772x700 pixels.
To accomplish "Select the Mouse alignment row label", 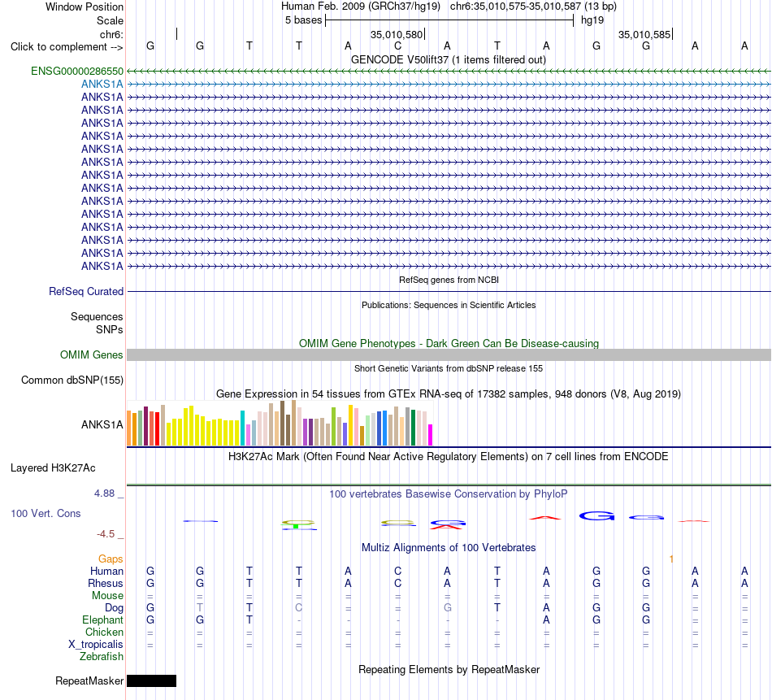I will pyautogui.click(x=107, y=596).
